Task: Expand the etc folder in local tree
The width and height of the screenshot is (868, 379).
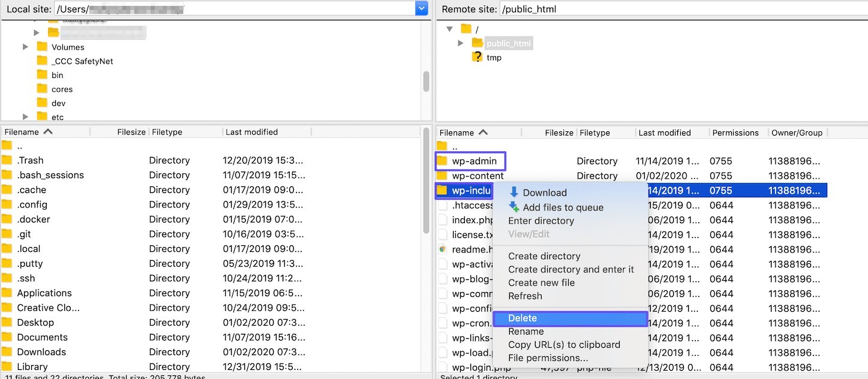Action: pos(25,117)
